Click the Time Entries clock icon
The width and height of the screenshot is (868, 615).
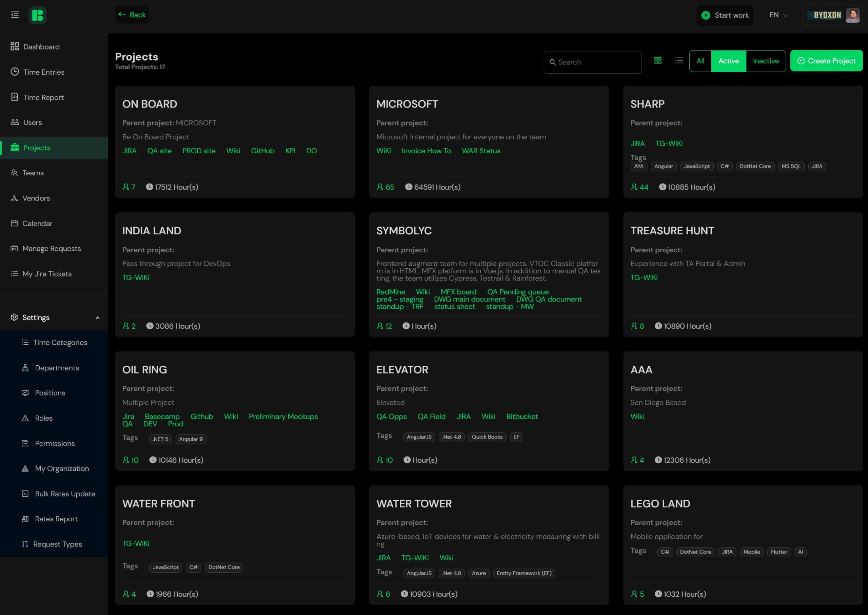tap(15, 72)
